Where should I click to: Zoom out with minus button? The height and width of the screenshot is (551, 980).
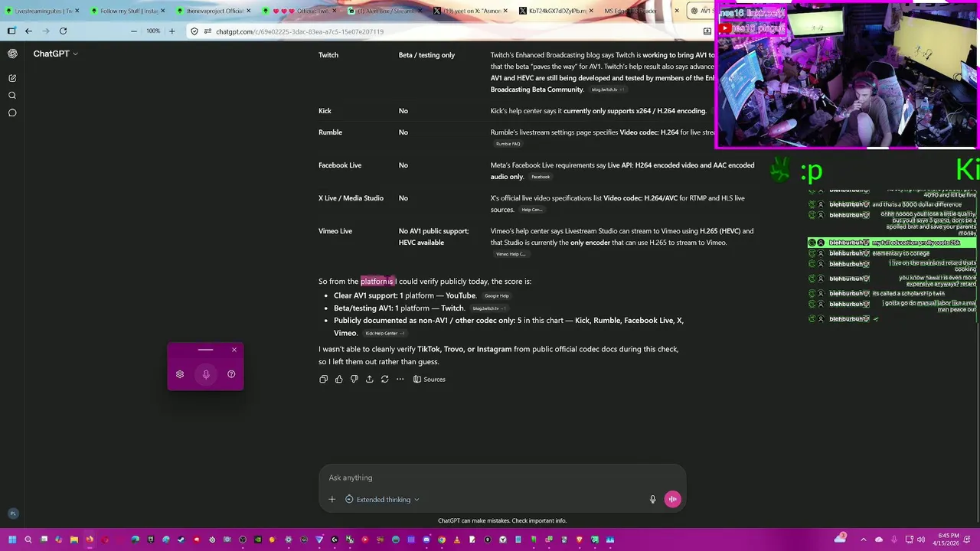pyautogui.click(x=133, y=31)
